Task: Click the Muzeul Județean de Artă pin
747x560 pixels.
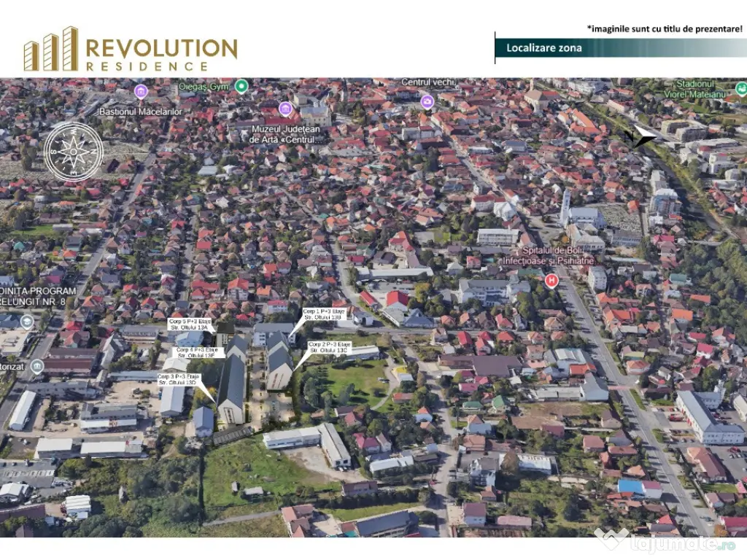Action: click(x=285, y=109)
